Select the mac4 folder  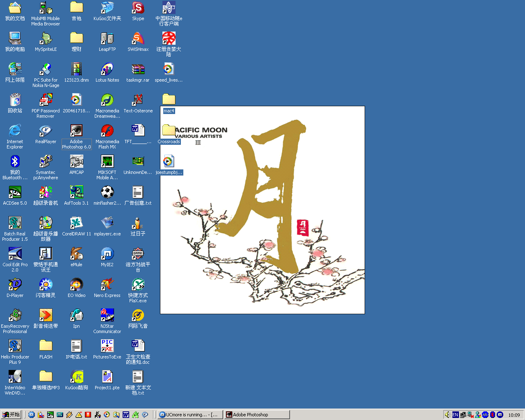[169, 103]
